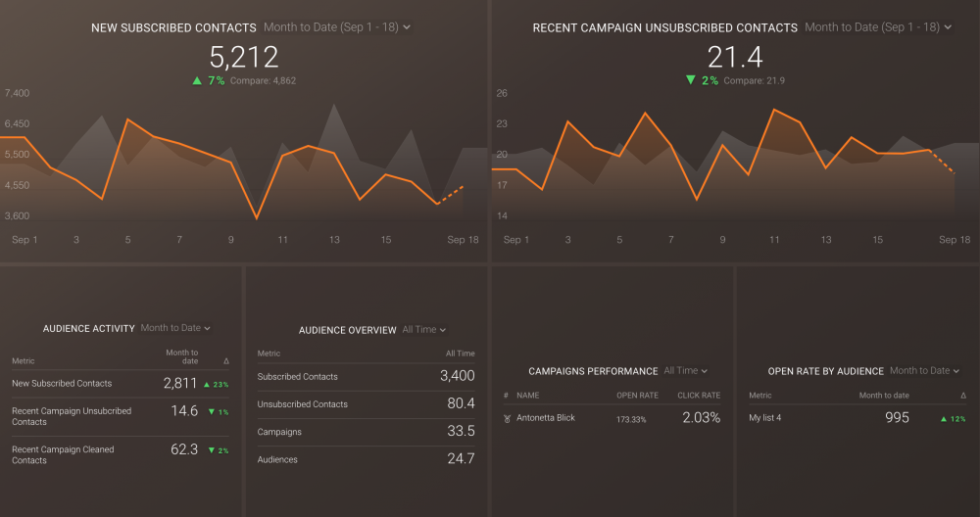Click green down arrow beside 2% Compare: 21.9

coord(691,80)
